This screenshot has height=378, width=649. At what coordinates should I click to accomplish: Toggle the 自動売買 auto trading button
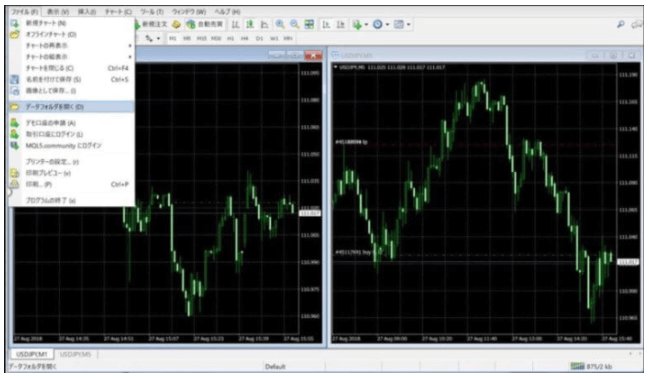click(x=205, y=24)
